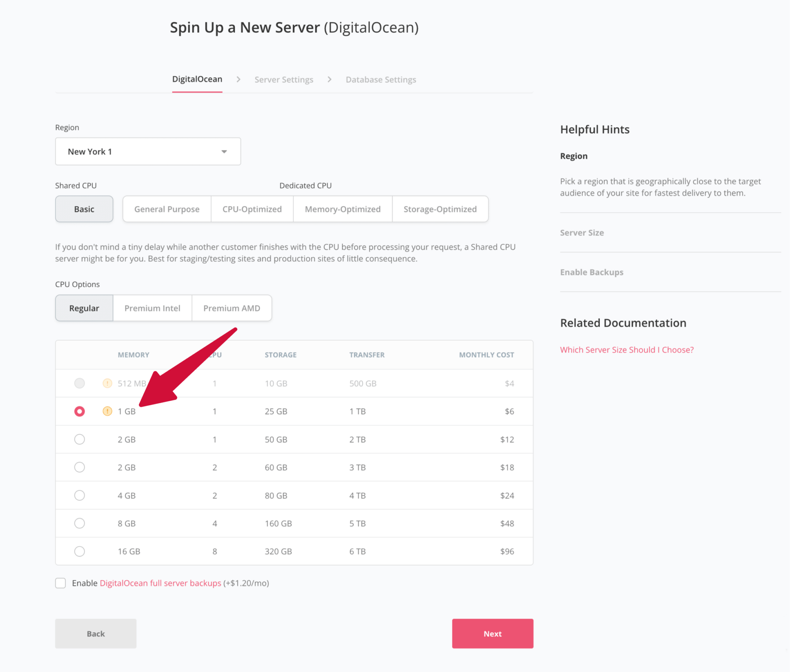The height and width of the screenshot is (672, 790).
Task: Select the 16 GB server size
Action: 79,551
